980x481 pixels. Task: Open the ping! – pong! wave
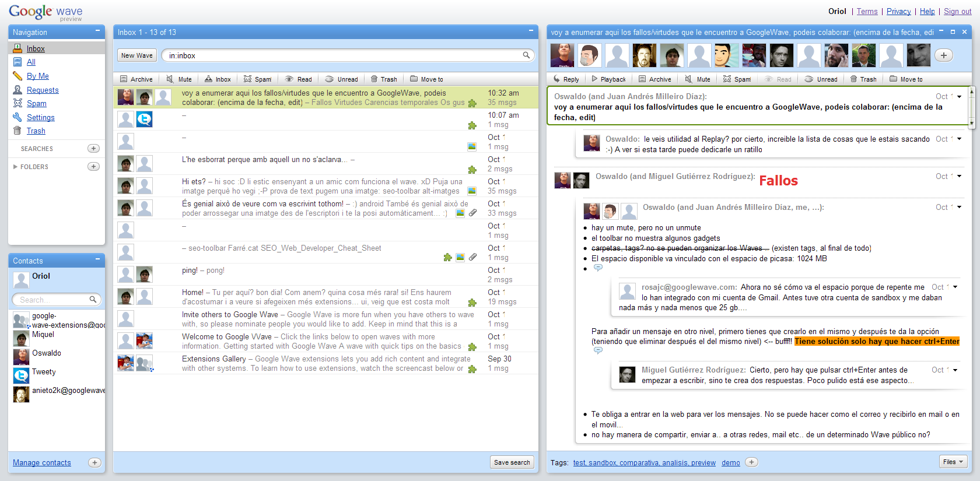pos(325,275)
